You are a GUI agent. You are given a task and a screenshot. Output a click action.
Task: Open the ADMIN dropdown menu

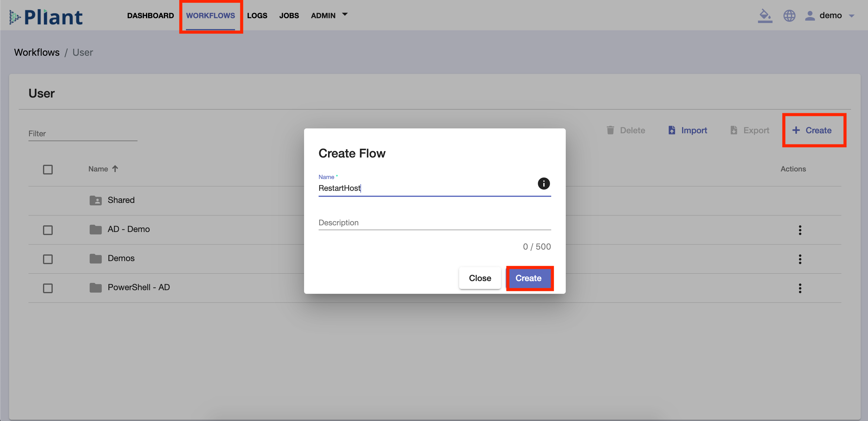coord(329,15)
